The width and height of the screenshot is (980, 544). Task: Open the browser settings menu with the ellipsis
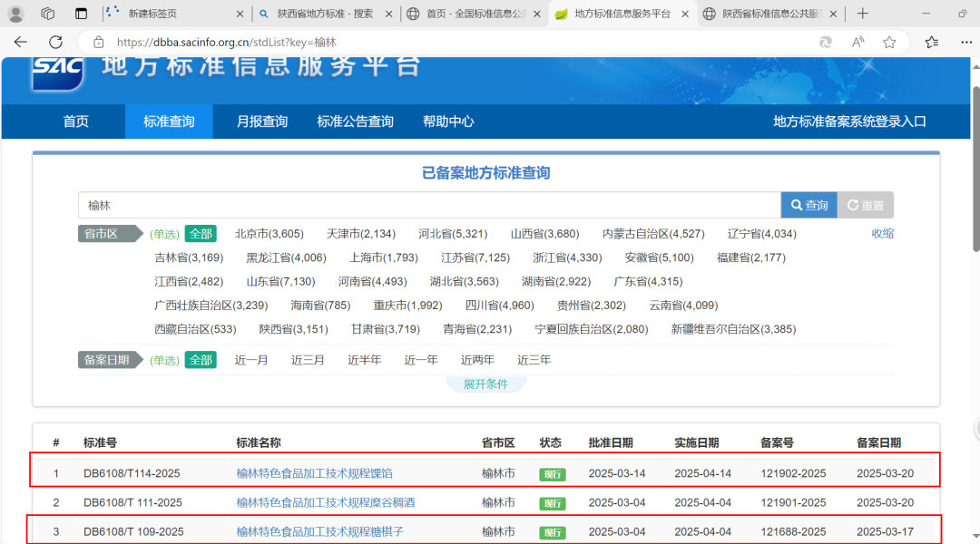click(965, 42)
